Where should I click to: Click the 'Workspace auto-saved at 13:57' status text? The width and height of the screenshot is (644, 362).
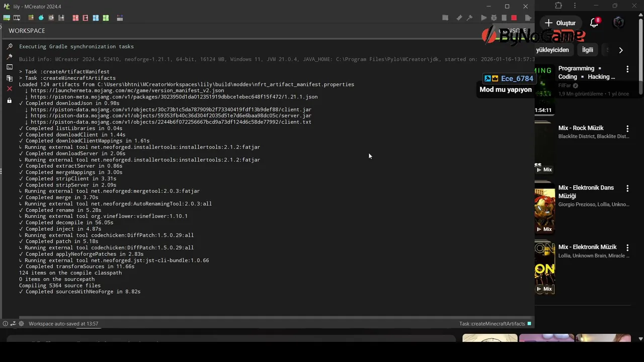click(63, 324)
